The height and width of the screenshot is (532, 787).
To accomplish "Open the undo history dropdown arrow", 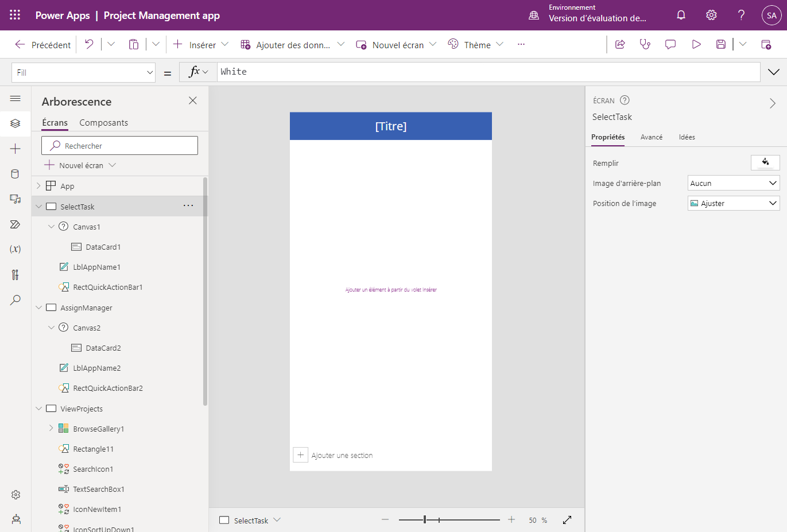I will point(111,44).
